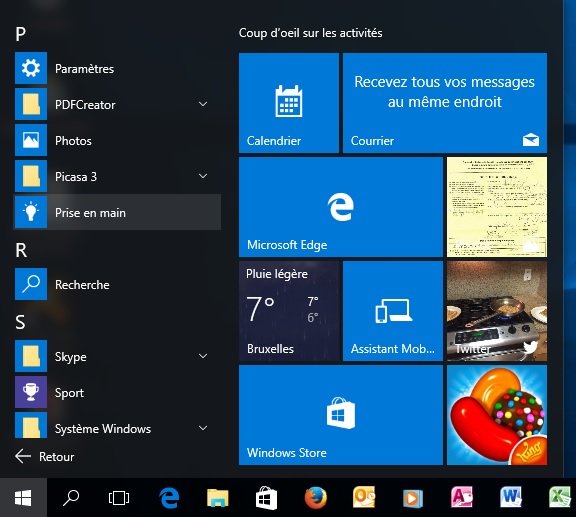Expand the Picasa 3 folder chevron
576x517 pixels.
click(203, 176)
